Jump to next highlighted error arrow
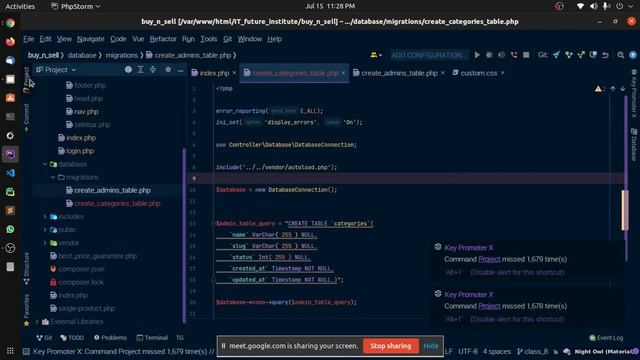This screenshot has height=360, width=640. click(x=622, y=89)
